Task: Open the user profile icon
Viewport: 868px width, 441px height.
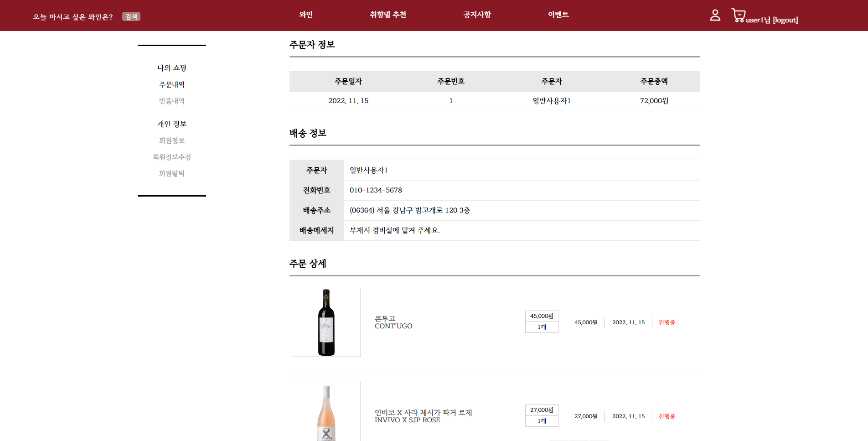Action: [715, 15]
